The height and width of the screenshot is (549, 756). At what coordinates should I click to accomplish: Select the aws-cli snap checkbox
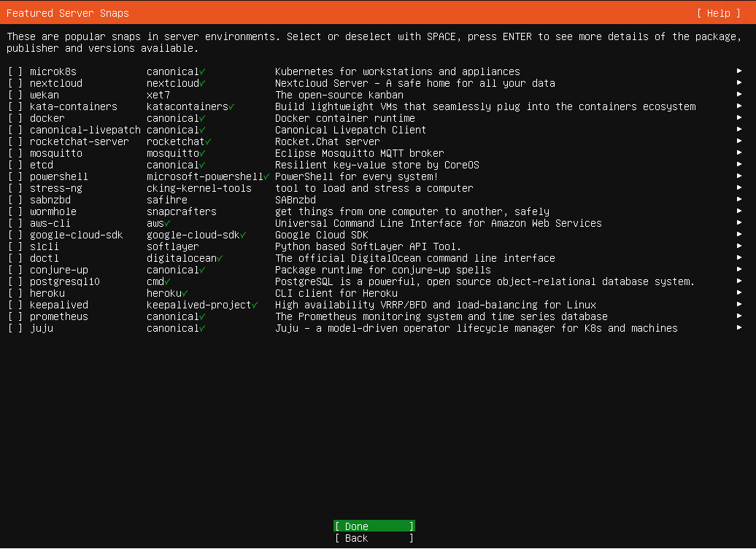click(x=15, y=223)
